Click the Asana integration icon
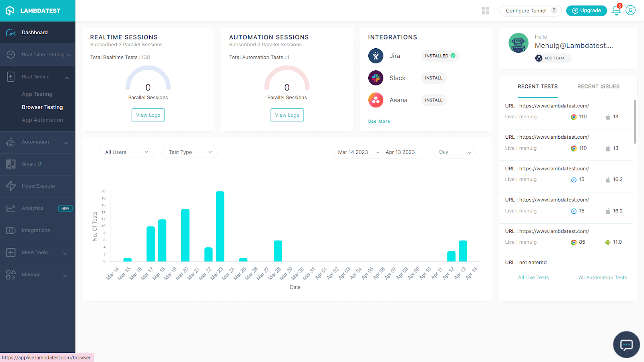Image resolution: width=644 pixels, height=362 pixels. click(376, 100)
